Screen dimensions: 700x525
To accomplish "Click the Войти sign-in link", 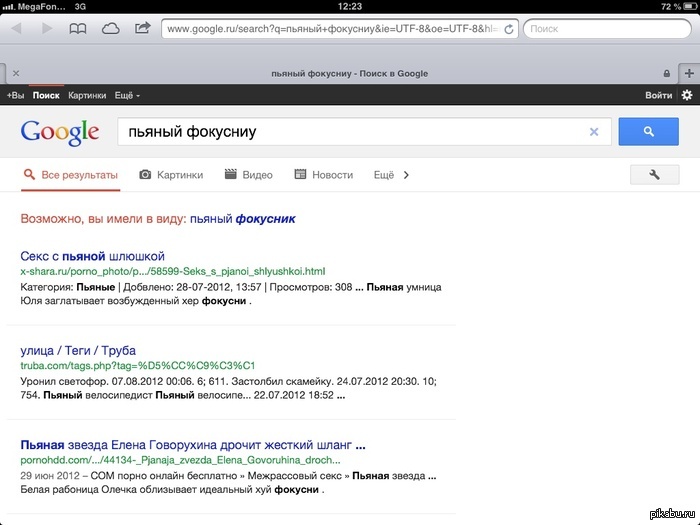I will click(658, 95).
